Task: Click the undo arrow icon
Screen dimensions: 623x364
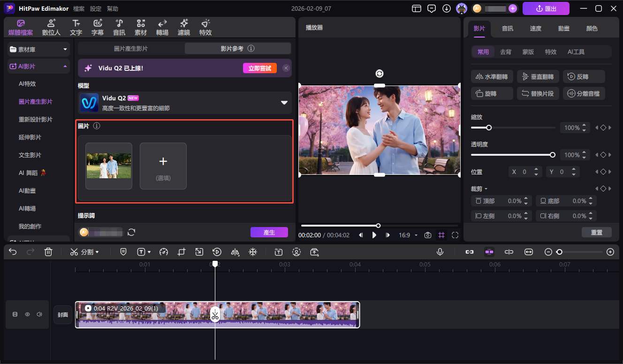Action: pyautogui.click(x=13, y=252)
